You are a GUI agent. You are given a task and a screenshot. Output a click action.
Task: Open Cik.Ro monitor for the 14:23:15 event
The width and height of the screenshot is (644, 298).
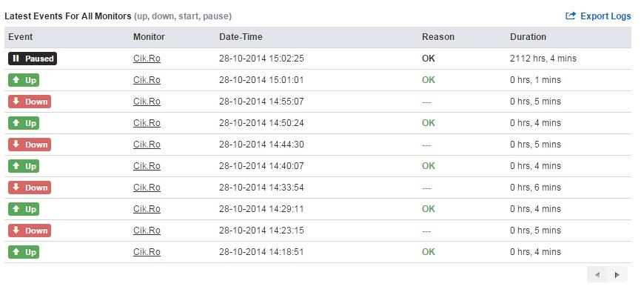click(x=147, y=231)
